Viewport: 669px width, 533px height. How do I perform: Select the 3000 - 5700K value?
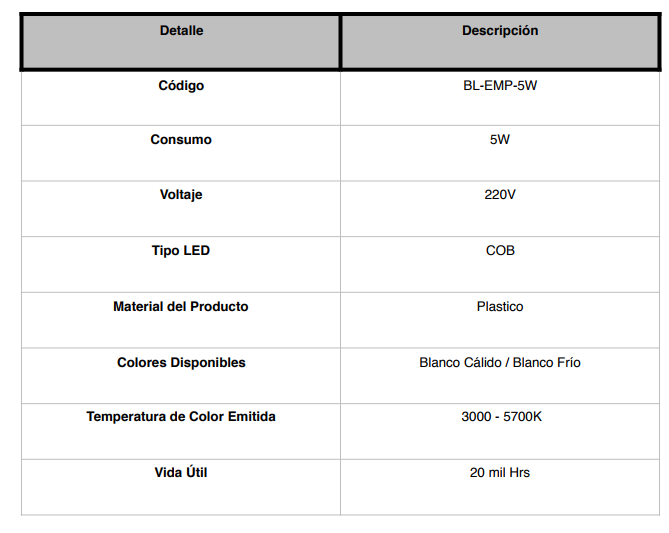[x=501, y=416]
